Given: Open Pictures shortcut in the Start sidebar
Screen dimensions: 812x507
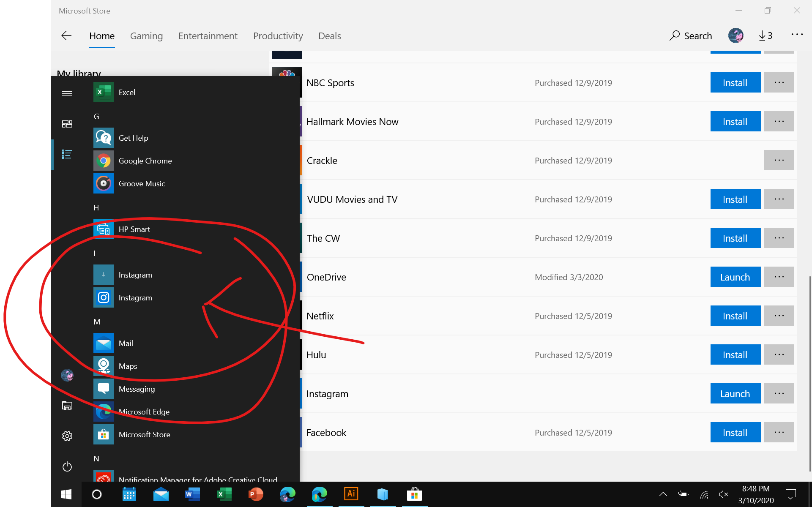Looking at the screenshot, I should point(67,406).
